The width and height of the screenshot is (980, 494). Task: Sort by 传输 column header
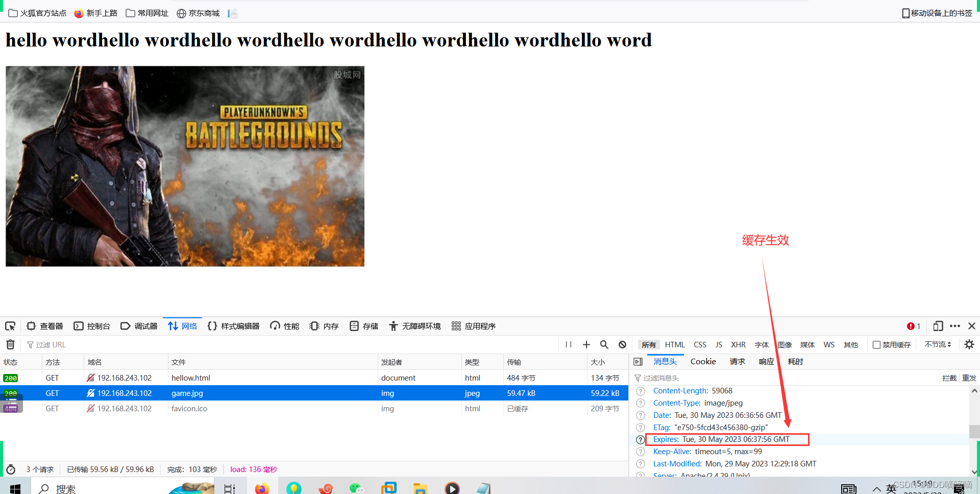[545, 362]
